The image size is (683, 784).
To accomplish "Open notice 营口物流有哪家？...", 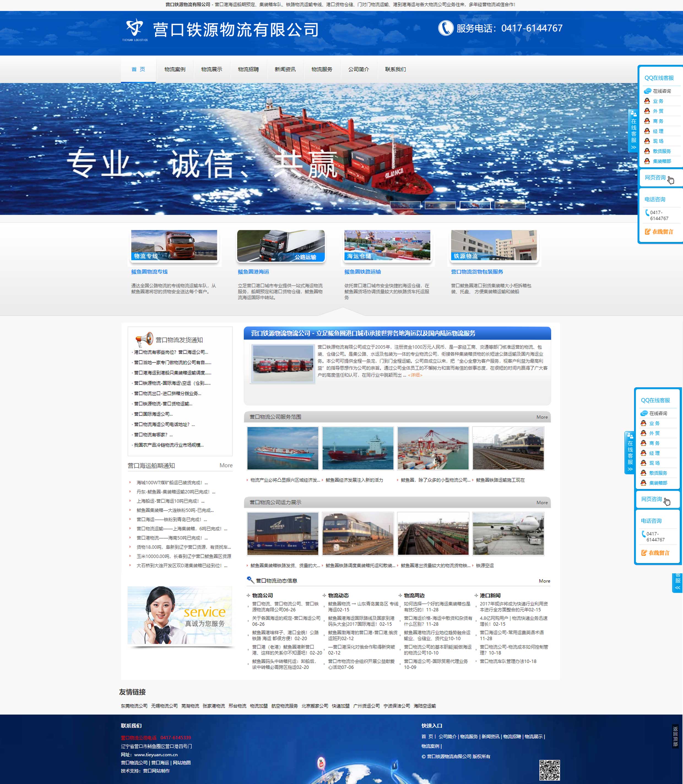I will pos(153,435).
